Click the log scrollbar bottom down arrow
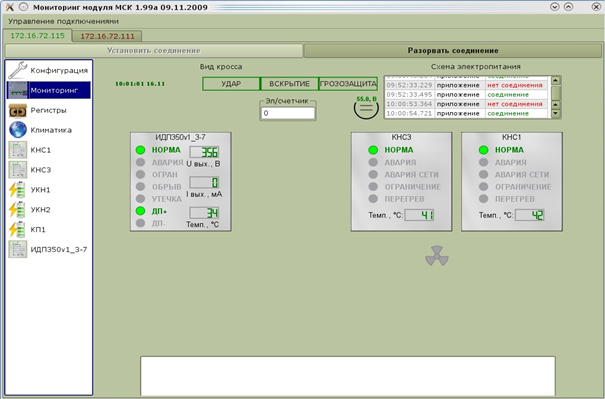 [x=556, y=113]
